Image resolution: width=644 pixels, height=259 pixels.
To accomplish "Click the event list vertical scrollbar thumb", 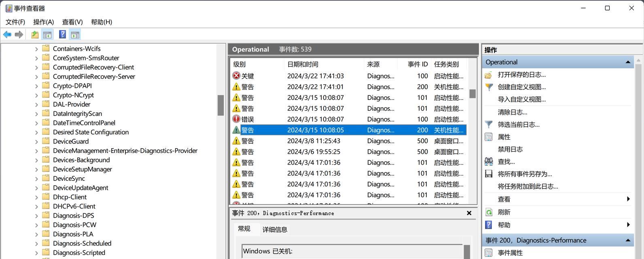I will tap(472, 93).
